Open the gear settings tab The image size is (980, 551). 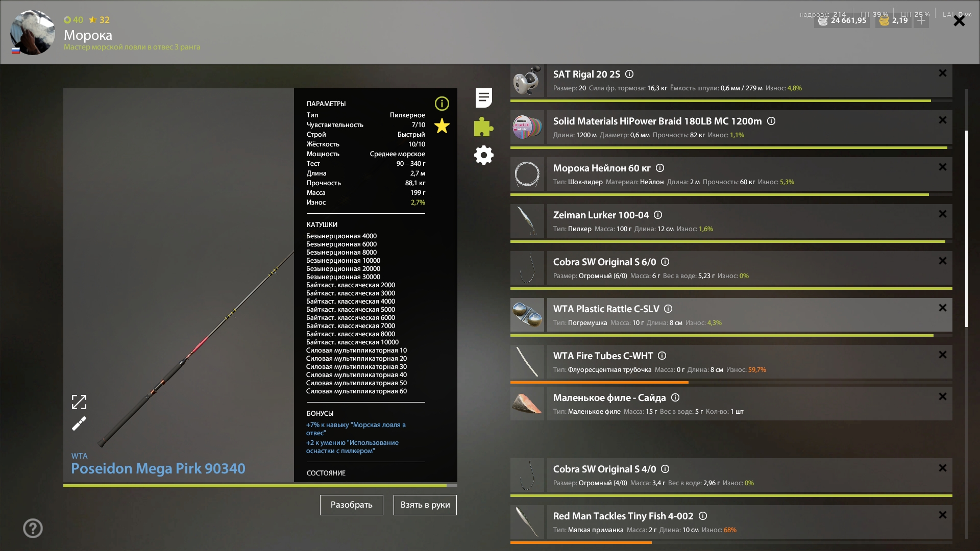click(483, 155)
